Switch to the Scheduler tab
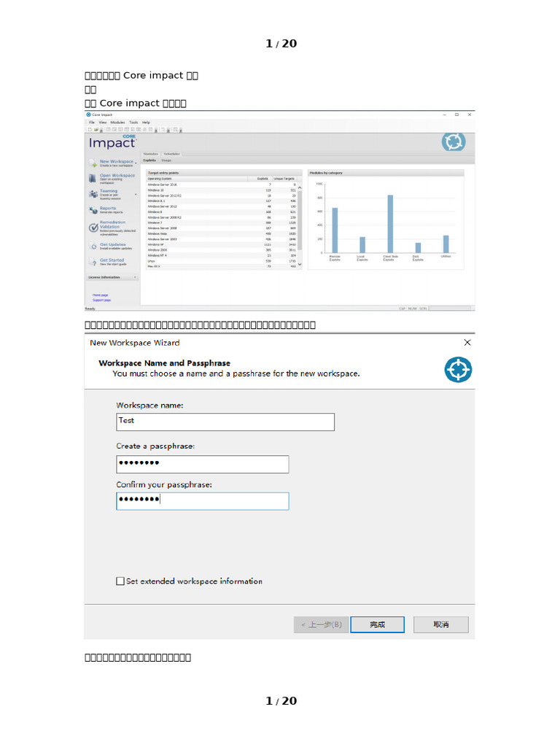560x747 pixels. (x=172, y=154)
